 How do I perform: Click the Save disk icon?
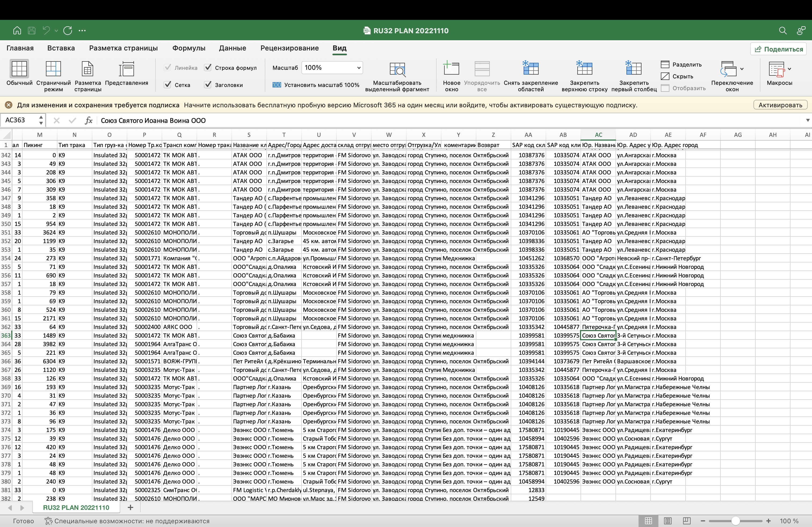(32, 31)
